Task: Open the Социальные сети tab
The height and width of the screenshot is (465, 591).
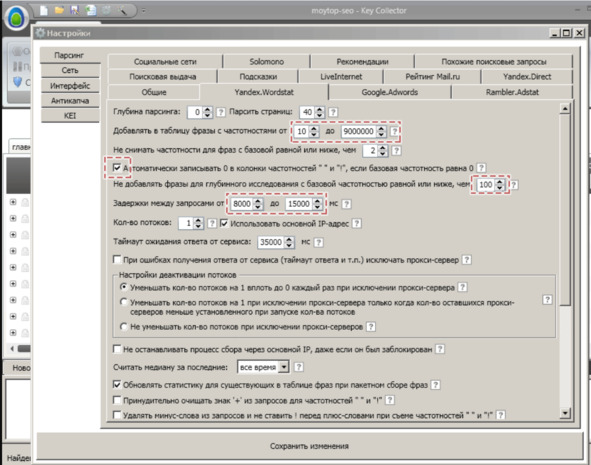Action: (165, 61)
